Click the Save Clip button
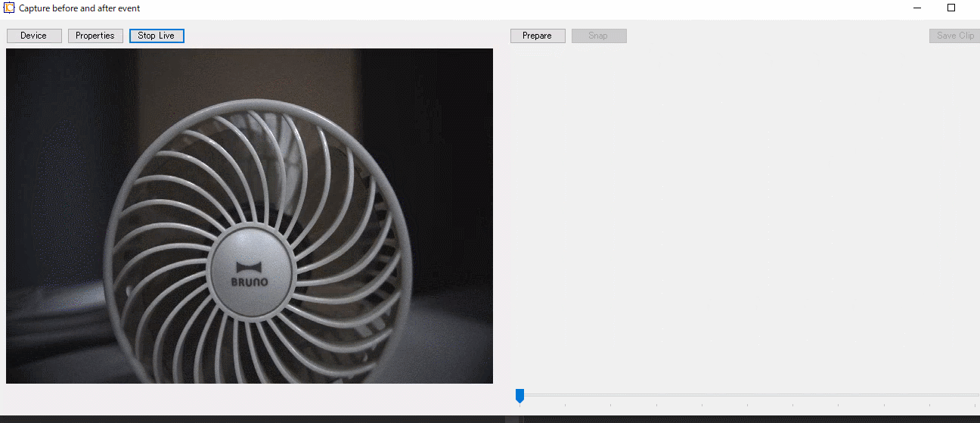 pyautogui.click(x=954, y=36)
